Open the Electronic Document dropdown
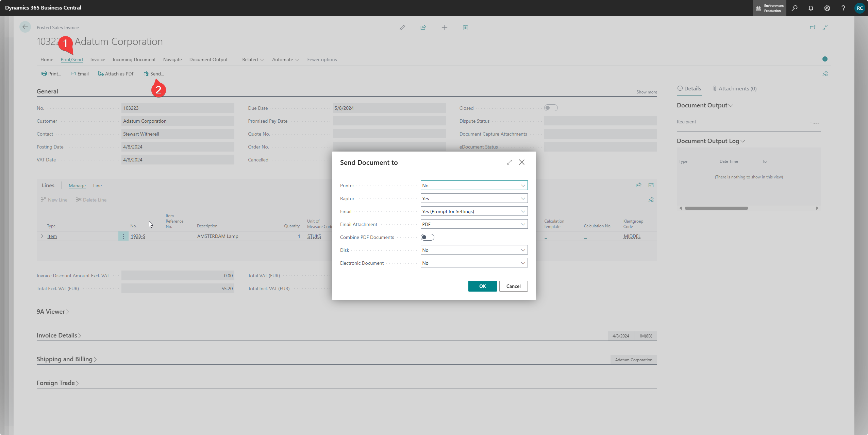 point(474,263)
